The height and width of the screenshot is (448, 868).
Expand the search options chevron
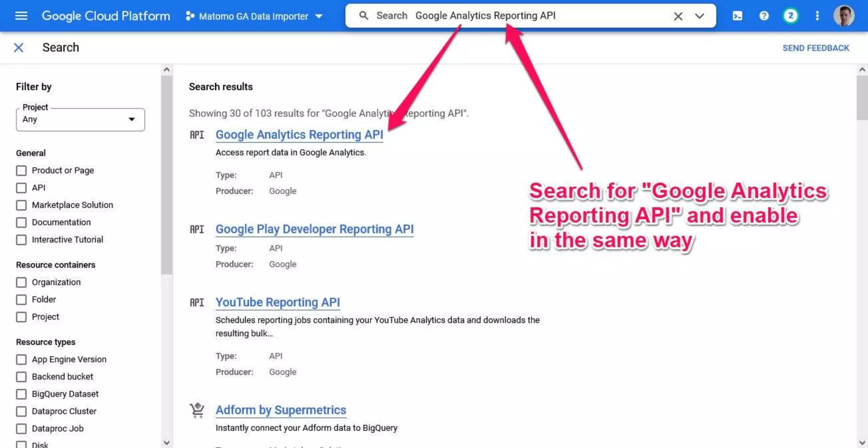pyautogui.click(x=699, y=16)
